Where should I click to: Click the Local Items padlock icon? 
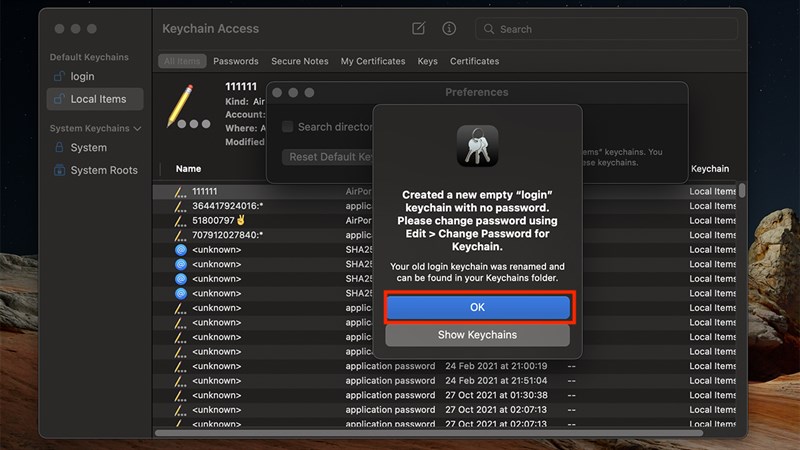(59, 99)
